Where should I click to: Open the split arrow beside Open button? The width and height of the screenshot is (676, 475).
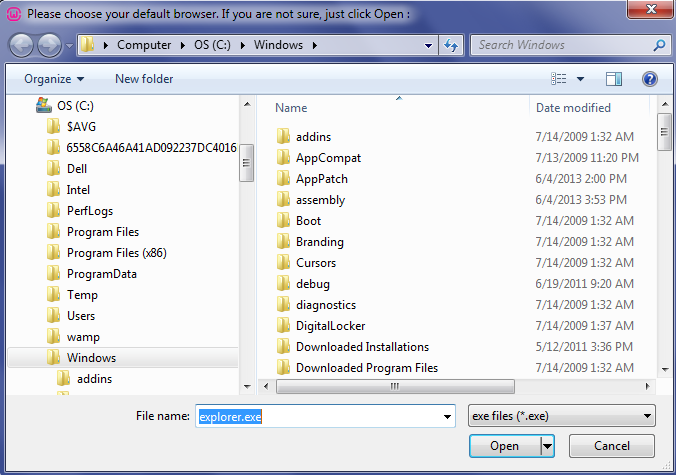[x=547, y=446]
